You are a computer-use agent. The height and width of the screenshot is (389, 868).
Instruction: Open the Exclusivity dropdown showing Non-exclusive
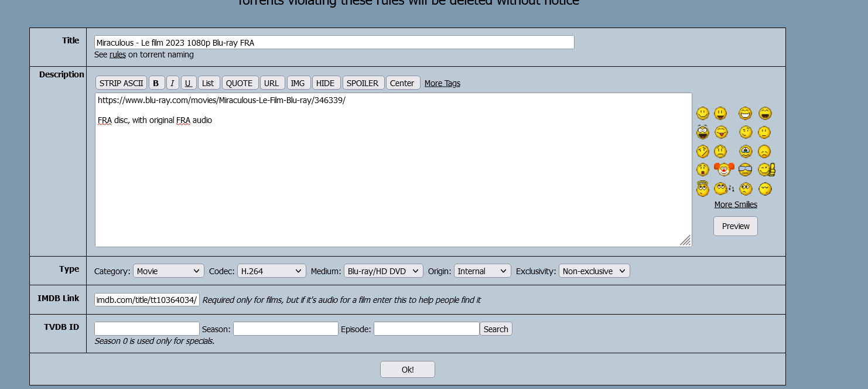[x=594, y=271]
